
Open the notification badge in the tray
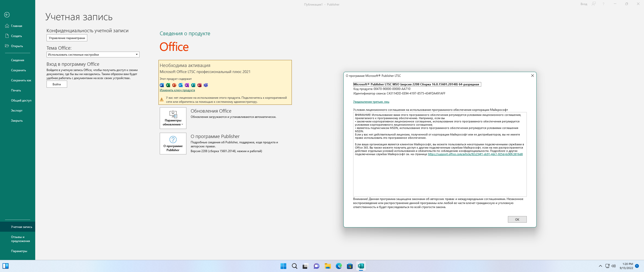pos(637,266)
